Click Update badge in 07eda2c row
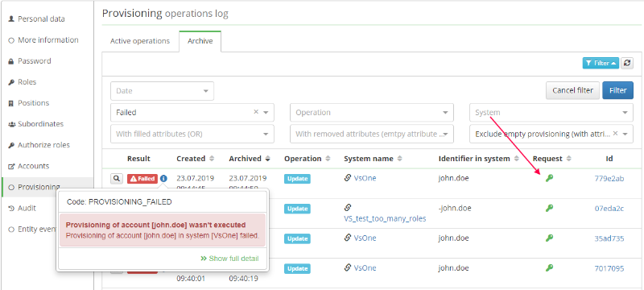 click(x=297, y=209)
